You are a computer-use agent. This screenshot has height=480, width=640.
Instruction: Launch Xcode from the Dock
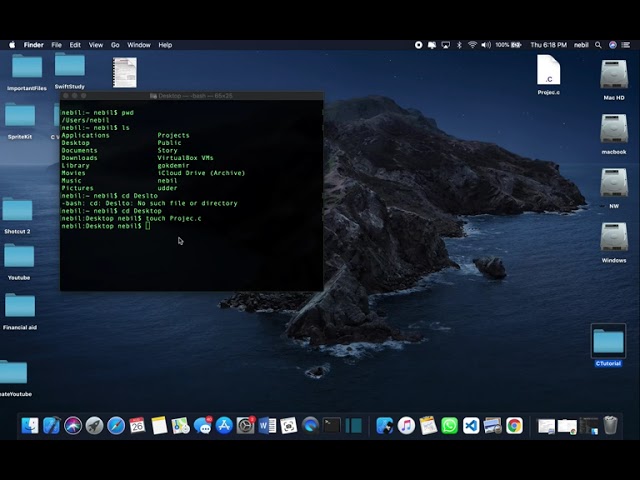51,426
